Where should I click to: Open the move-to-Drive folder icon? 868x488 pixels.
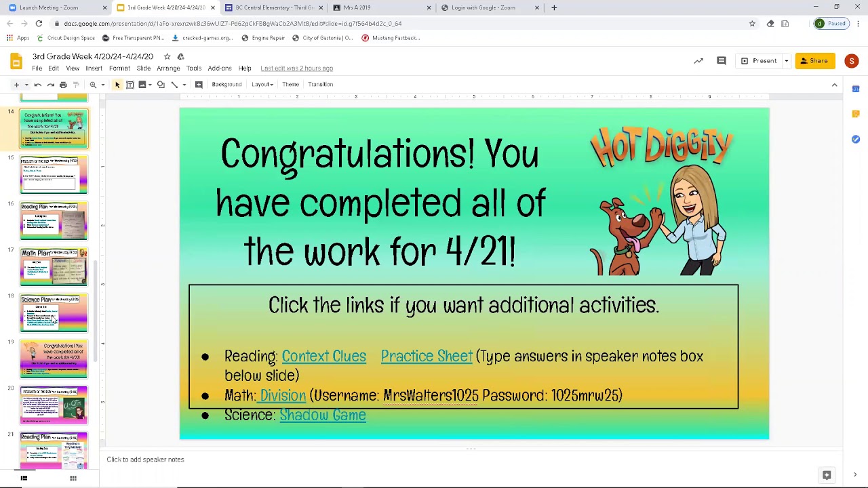pyautogui.click(x=180, y=56)
